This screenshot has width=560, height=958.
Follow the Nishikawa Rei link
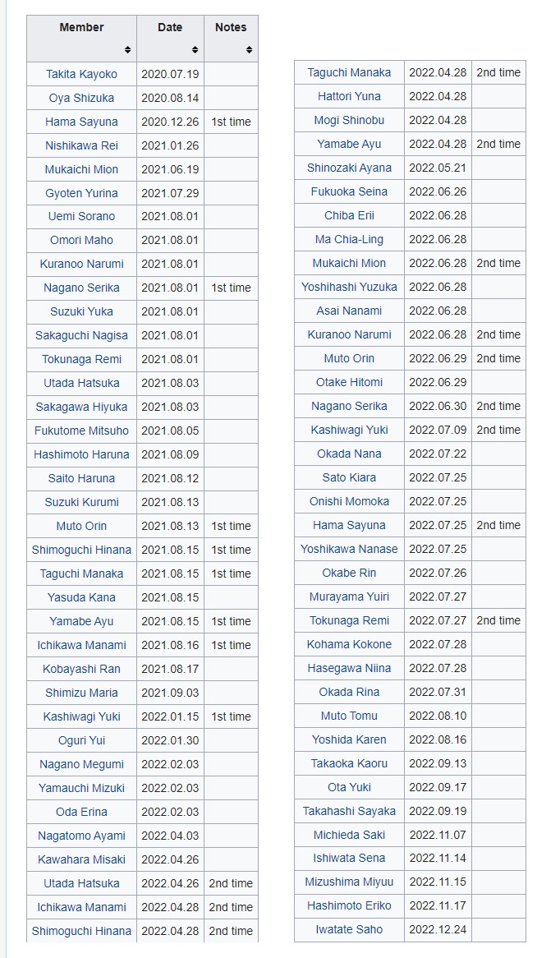pyautogui.click(x=81, y=145)
